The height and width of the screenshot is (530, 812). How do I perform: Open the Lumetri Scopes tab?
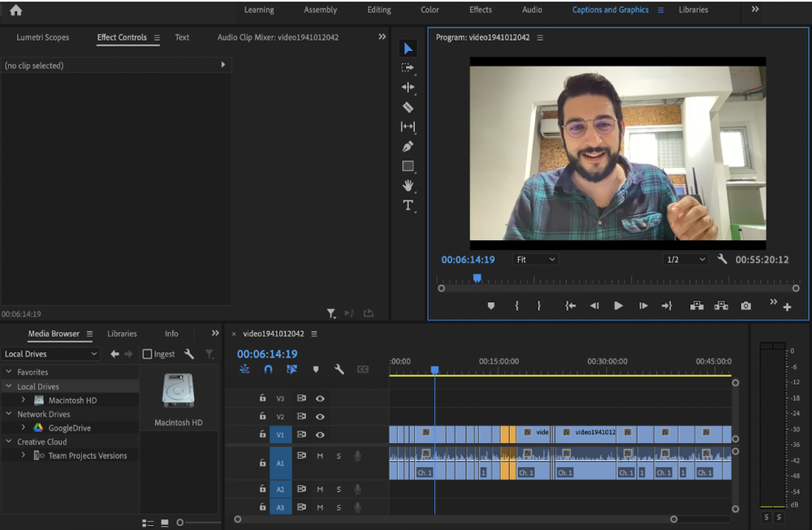pyautogui.click(x=43, y=37)
